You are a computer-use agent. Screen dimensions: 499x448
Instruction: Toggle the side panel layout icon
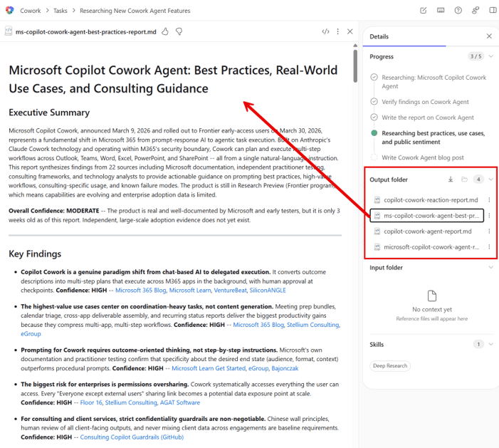point(493,11)
